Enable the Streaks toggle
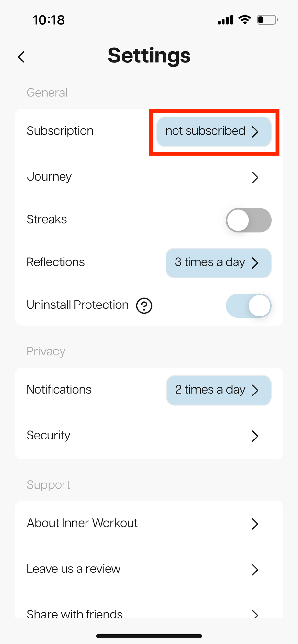The width and height of the screenshot is (298, 644). tap(248, 220)
